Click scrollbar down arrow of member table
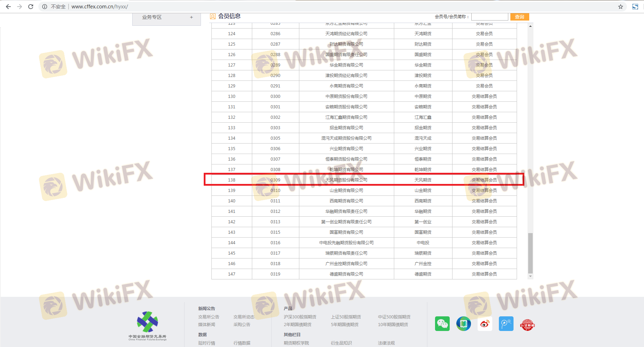Viewport: 644px width, 347px height. [530, 276]
